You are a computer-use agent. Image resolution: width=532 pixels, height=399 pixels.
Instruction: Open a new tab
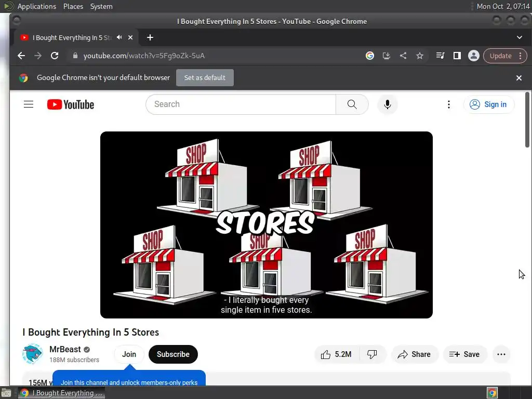(x=150, y=37)
